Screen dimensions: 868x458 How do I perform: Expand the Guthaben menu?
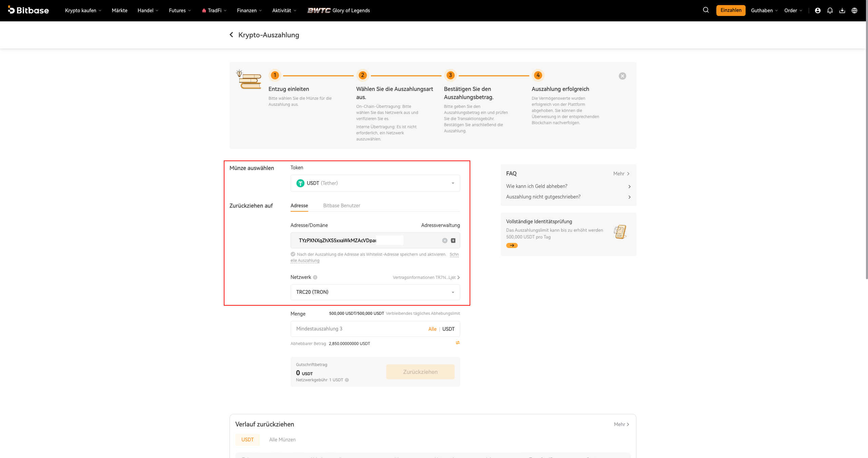(764, 11)
